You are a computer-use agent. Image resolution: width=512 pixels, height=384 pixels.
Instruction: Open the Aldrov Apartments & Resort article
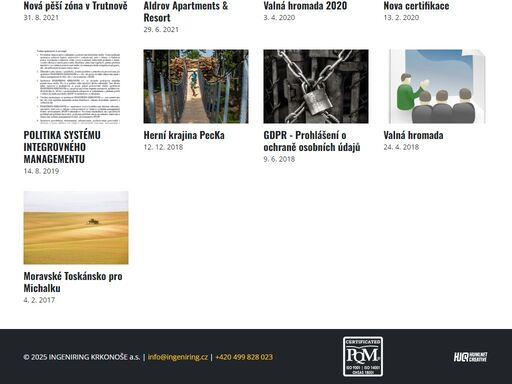pyautogui.click(x=186, y=11)
